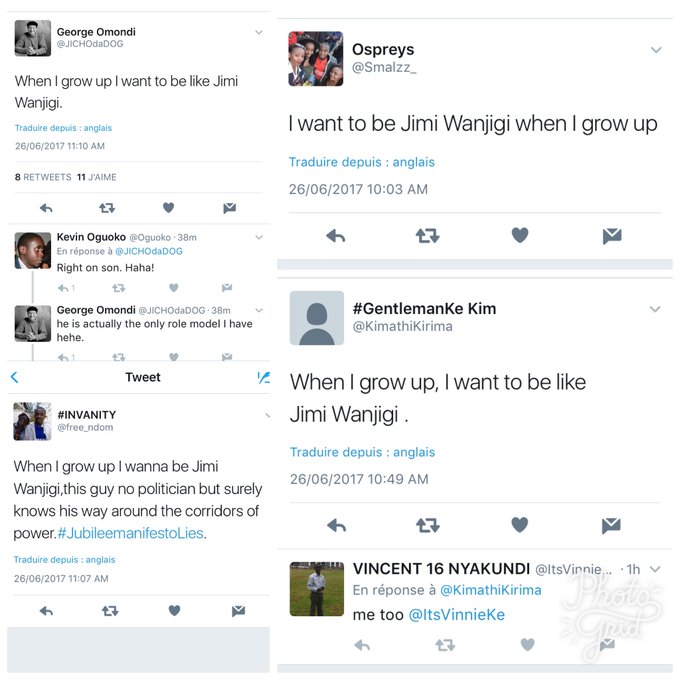The image size is (680, 680).
Task: Compose new tweet from Tweet header
Action: (263, 378)
